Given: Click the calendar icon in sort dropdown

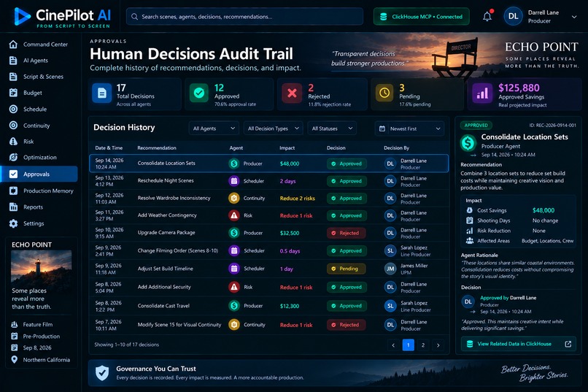Looking at the screenshot, I should 382,128.
